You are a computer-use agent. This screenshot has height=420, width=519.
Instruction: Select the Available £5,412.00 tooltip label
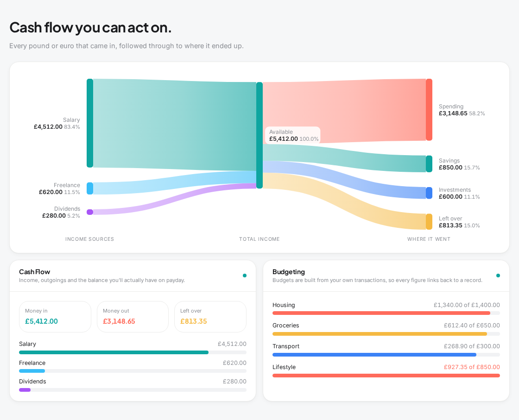293,135
